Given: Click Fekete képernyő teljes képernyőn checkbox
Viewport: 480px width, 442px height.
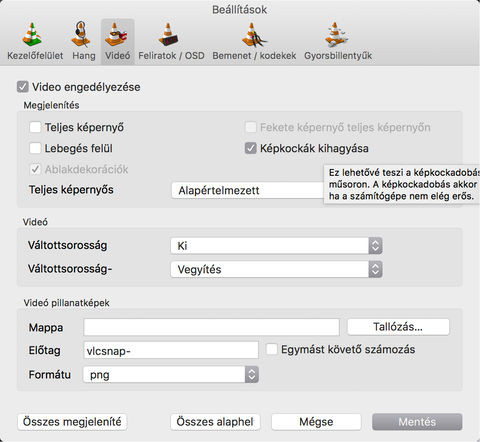Looking at the screenshot, I should point(251,127).
